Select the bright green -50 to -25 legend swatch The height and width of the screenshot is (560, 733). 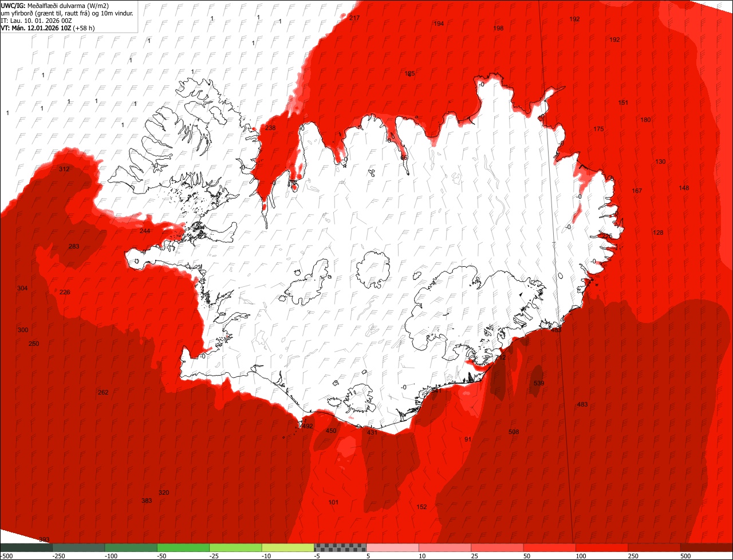click(183, 547)
